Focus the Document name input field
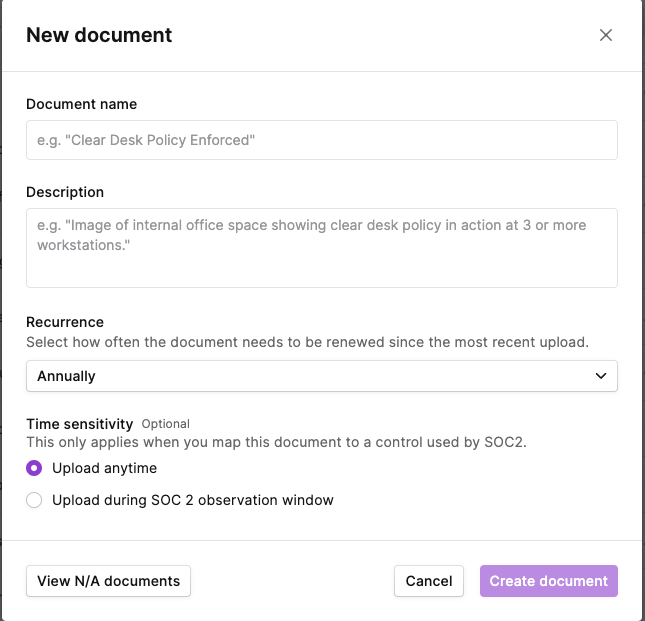Viewport: 645px width, 621px height. (x=322, y=140)
